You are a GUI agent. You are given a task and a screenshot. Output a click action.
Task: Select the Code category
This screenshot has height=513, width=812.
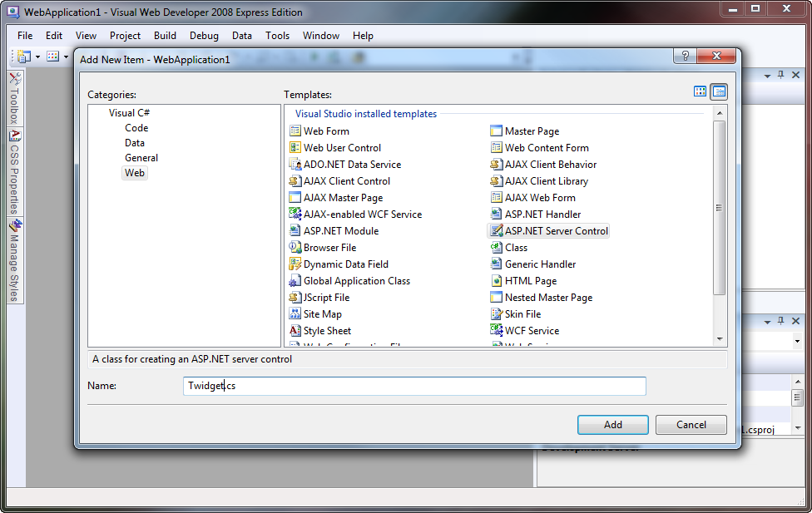[x=136, y=128]
